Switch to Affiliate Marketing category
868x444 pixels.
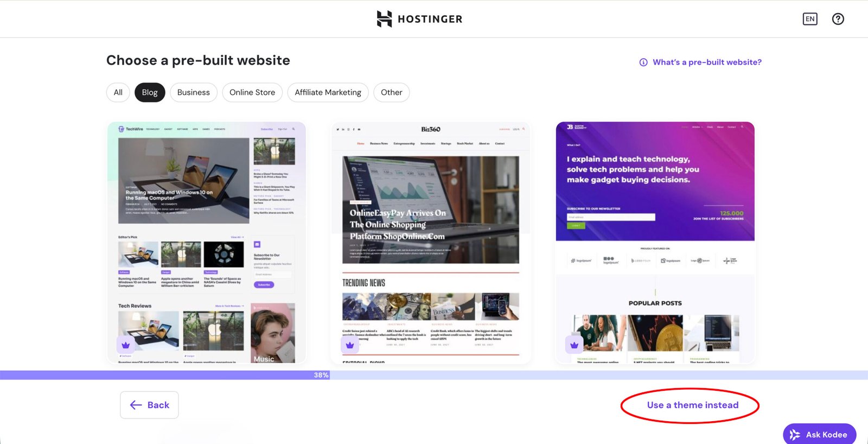tap(328, 92)
